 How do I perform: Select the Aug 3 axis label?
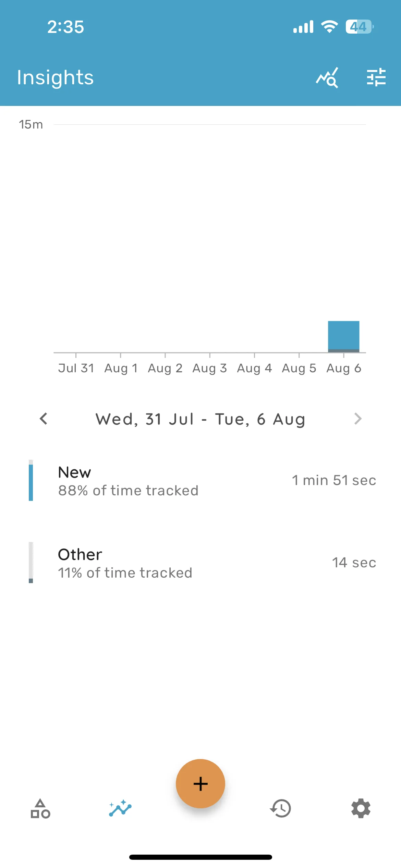point(210,368)
